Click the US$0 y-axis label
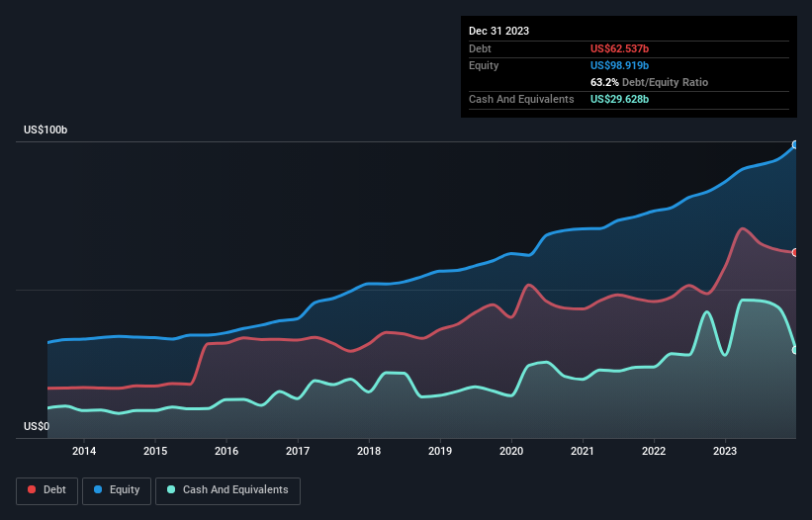The height and width of the screenshot is (520, 812). click(x=37, y=426)
